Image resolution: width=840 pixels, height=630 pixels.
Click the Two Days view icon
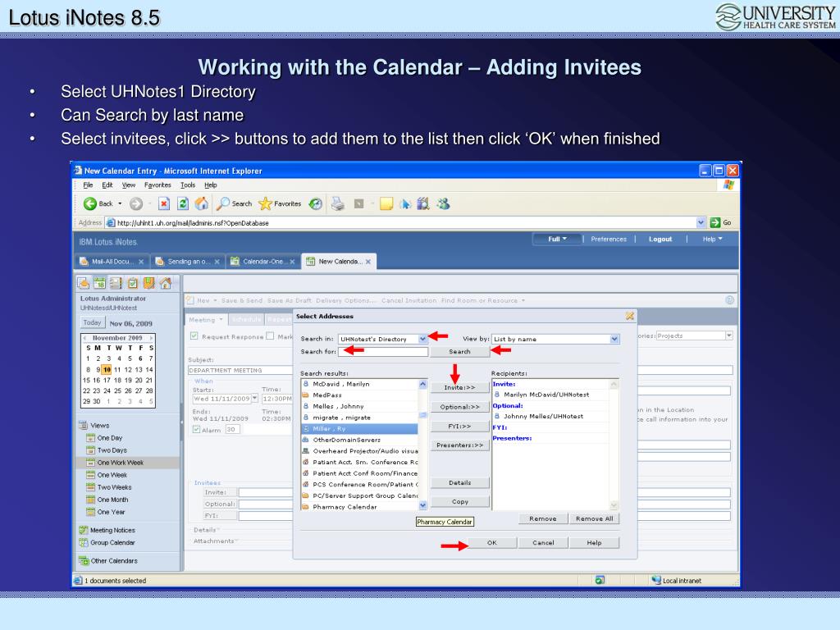(90, 450)
